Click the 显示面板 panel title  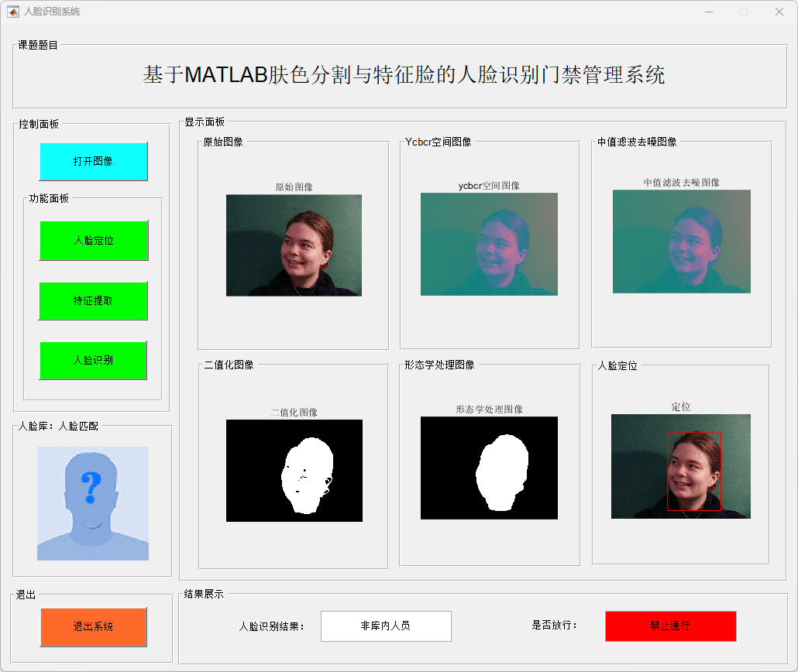coord(204,122)
